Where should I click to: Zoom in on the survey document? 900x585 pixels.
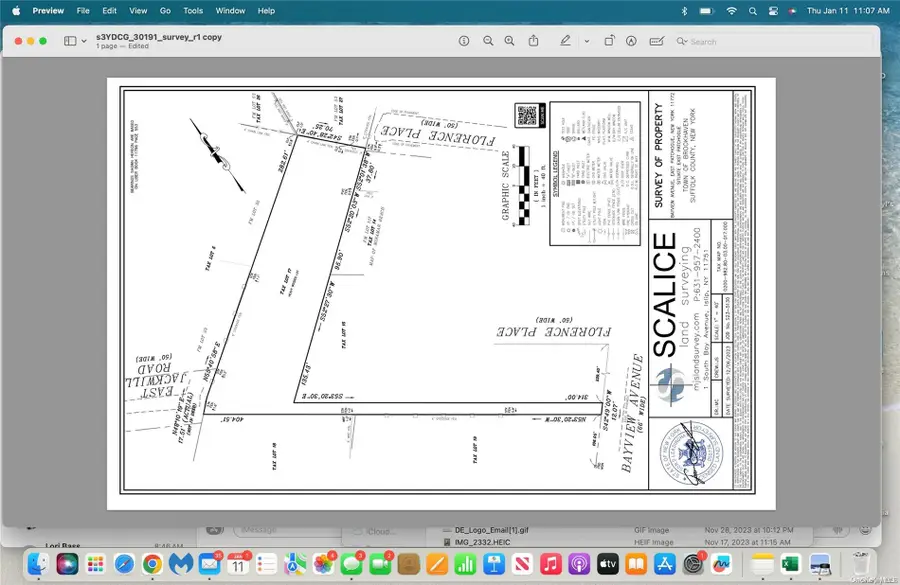(x=510, y=41)
